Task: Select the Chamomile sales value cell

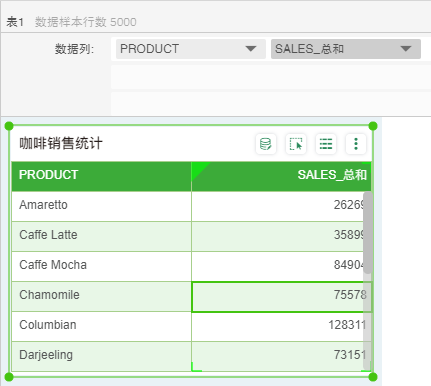Action: tap(281, 297)
